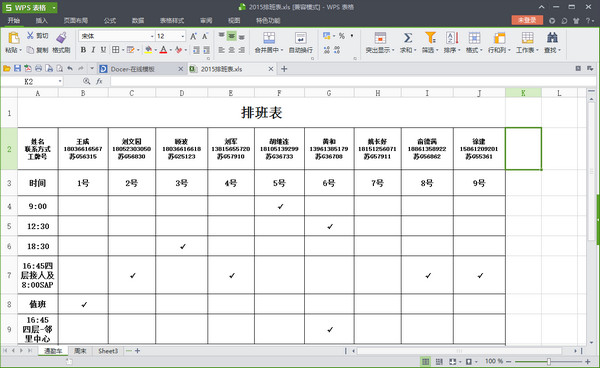The width and height of the screenshot is (600, 368).
Task: Click the Rows and Columns icon
Action: 499,37
